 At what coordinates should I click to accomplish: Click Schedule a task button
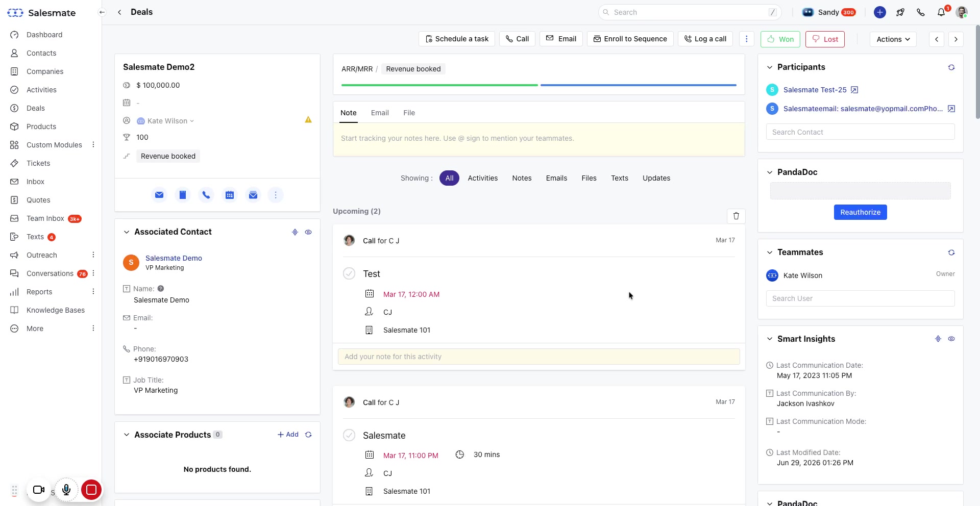(x=457, y=39)
